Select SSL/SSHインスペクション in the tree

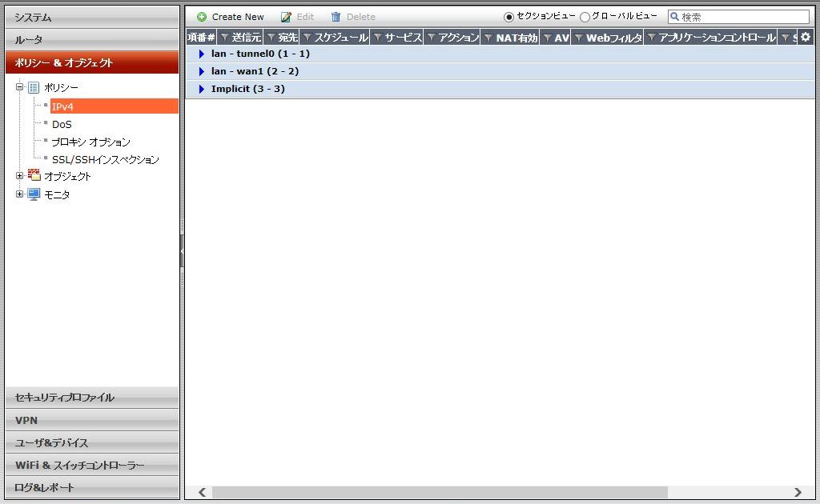coord(105,160)
